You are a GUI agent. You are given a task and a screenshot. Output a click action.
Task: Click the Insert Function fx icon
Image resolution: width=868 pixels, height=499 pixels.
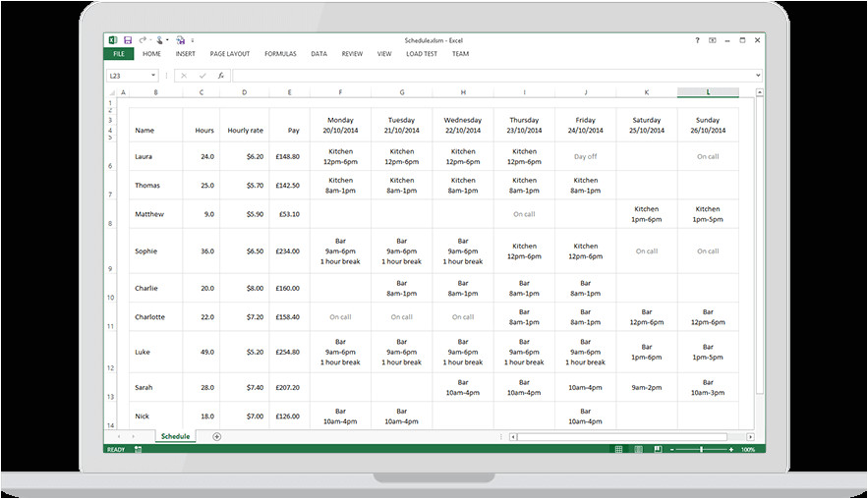(x=221, y=76)
